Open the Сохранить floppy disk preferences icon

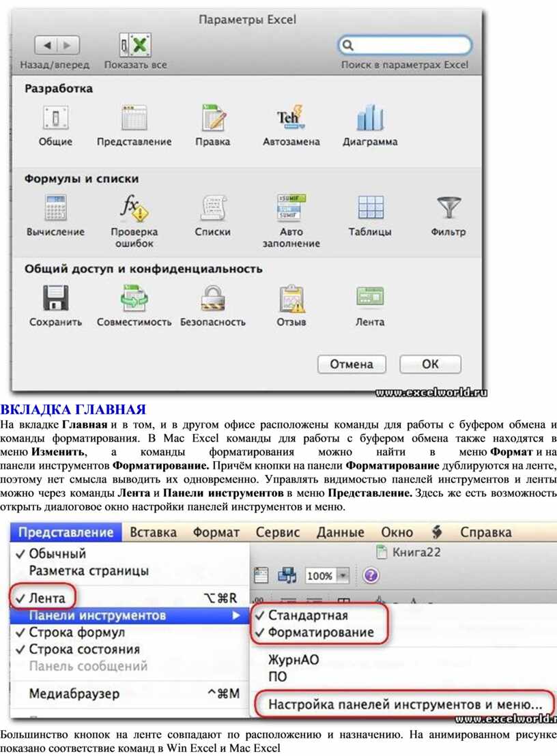point(55,298)
